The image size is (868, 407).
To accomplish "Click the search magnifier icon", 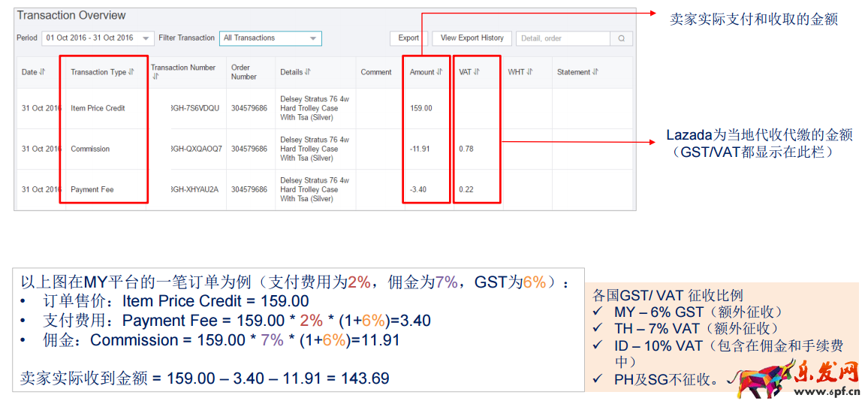I will click(x=621, y=38).
